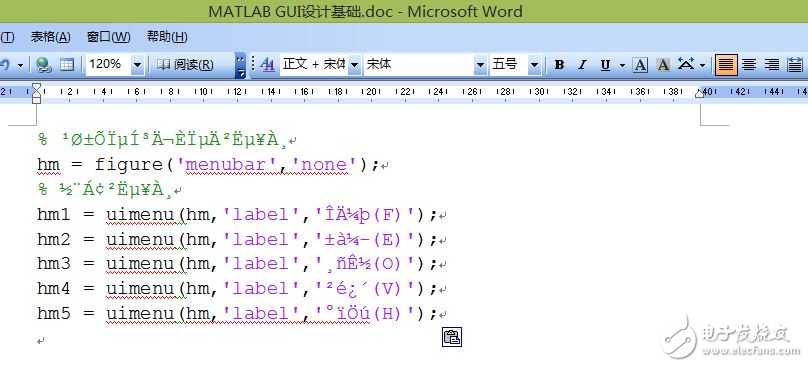The height and width of the screenshot is (367, 808).
Task: Click the insert table grid icon
Action: [67, 65]
